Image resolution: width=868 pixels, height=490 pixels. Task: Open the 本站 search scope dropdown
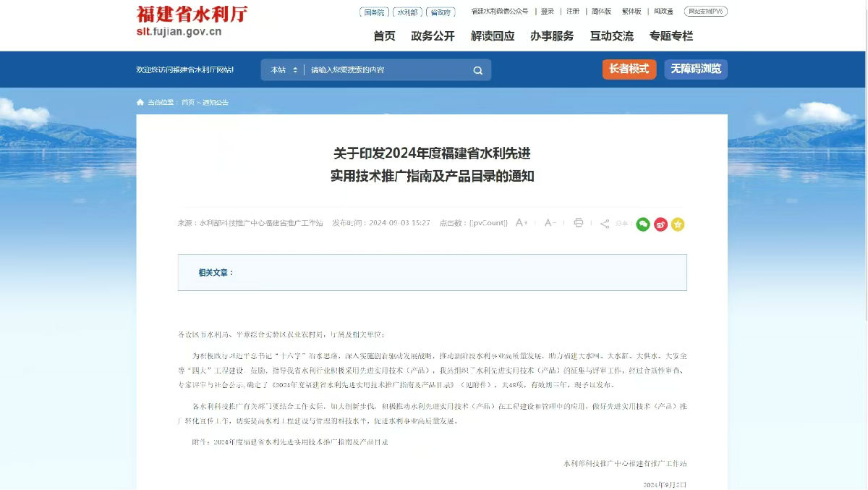click(x=284, y=70)
